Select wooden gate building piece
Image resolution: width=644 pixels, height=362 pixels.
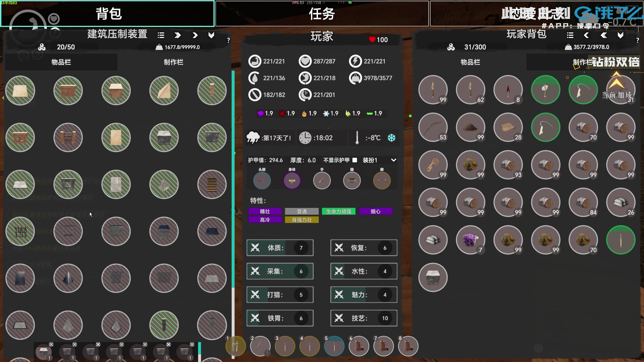point(68,138)
